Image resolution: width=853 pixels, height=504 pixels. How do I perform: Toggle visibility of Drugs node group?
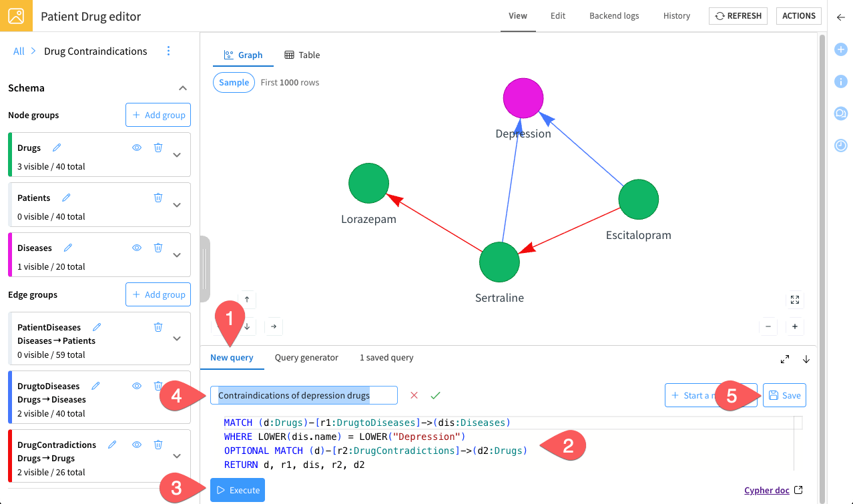137,148
